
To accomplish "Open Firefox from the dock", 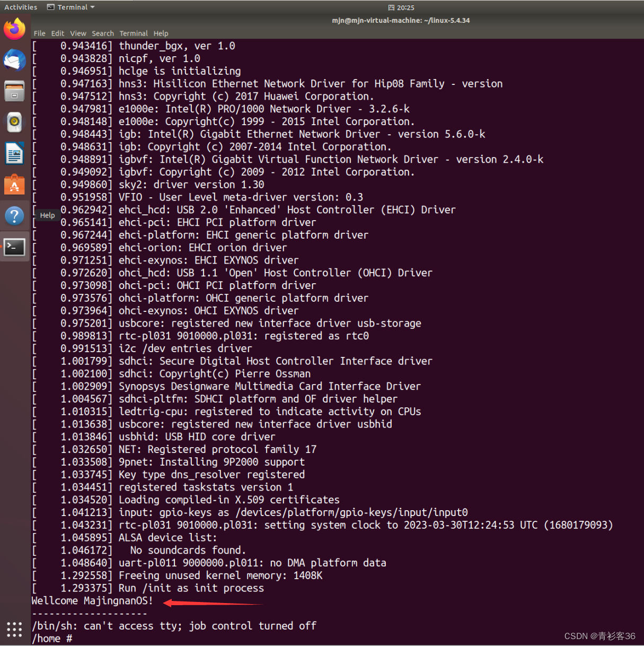I will tap(14, 29).
